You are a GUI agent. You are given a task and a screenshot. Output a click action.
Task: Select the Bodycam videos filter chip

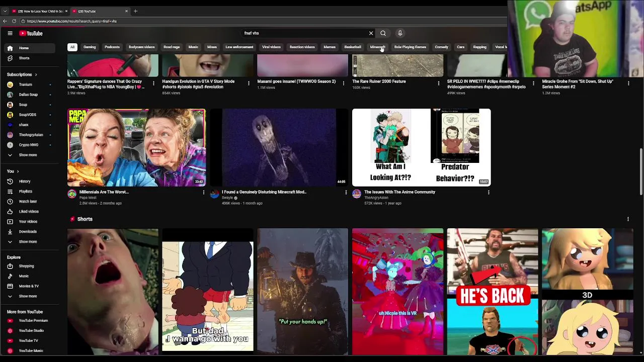[141, 47]
